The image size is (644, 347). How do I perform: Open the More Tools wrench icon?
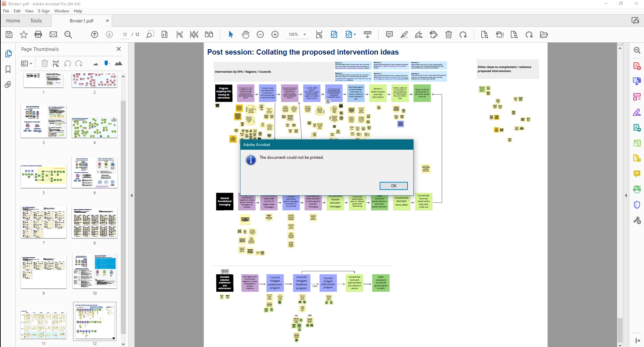click(637, 220)
